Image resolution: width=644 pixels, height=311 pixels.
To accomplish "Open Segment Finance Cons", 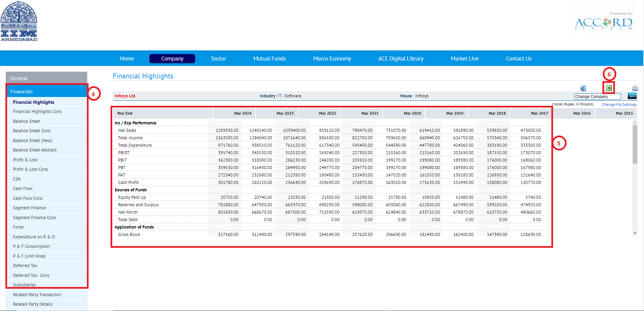I will point(34,218).
